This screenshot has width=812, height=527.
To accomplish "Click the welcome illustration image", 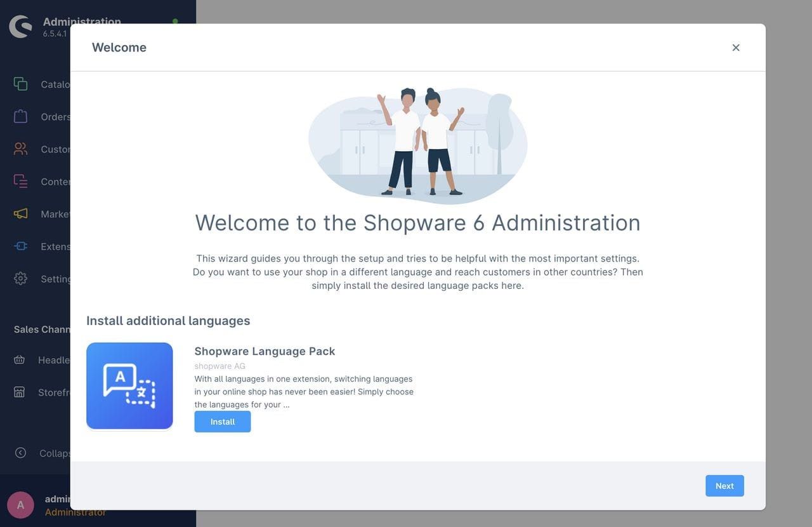I will (417, 145).
